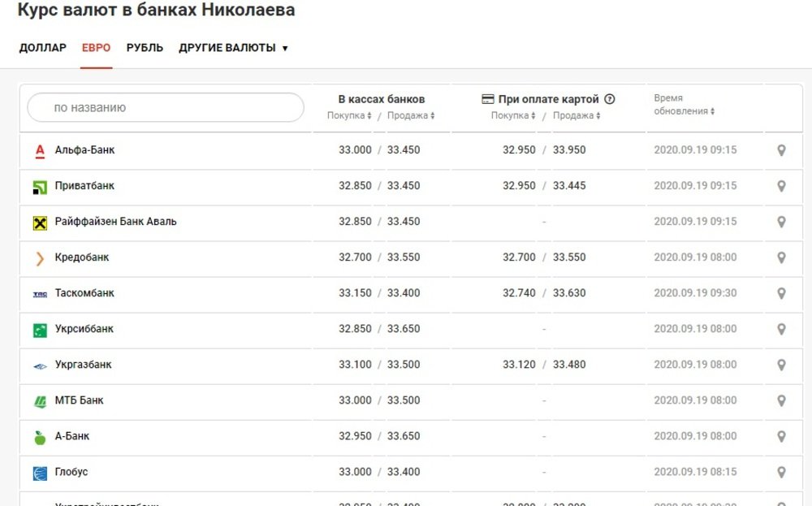The width and height of the screenshot is (812, 506).
Task: Click the Таскомбанк logo icon
Action: click(40, 294)
